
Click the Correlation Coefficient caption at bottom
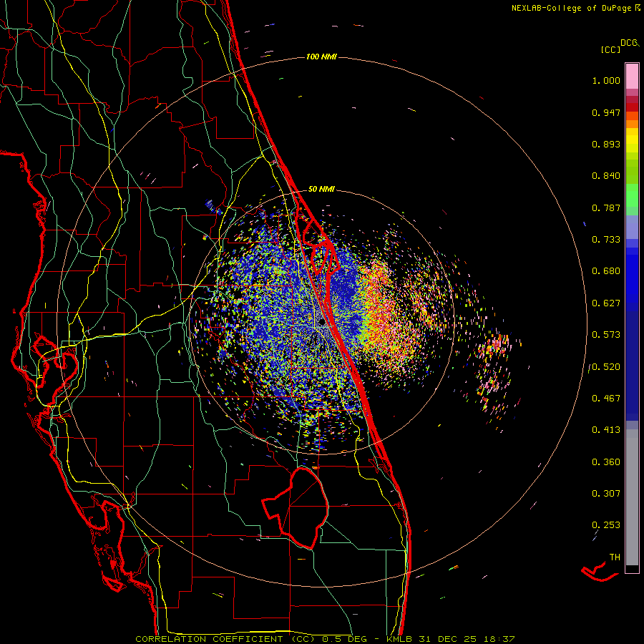point(324,639)
